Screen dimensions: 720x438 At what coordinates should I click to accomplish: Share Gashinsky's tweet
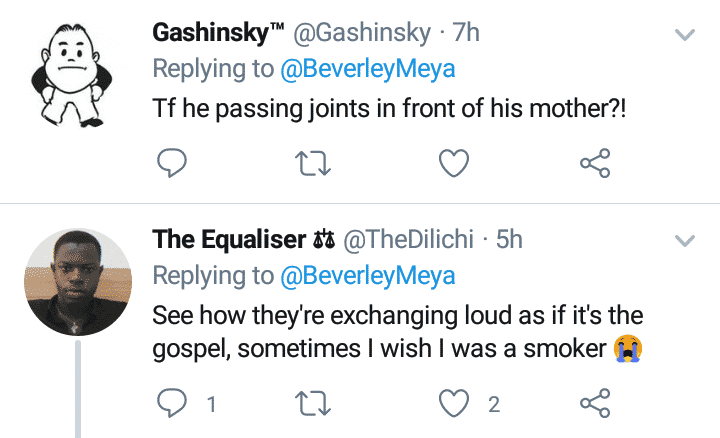(596, 164)
